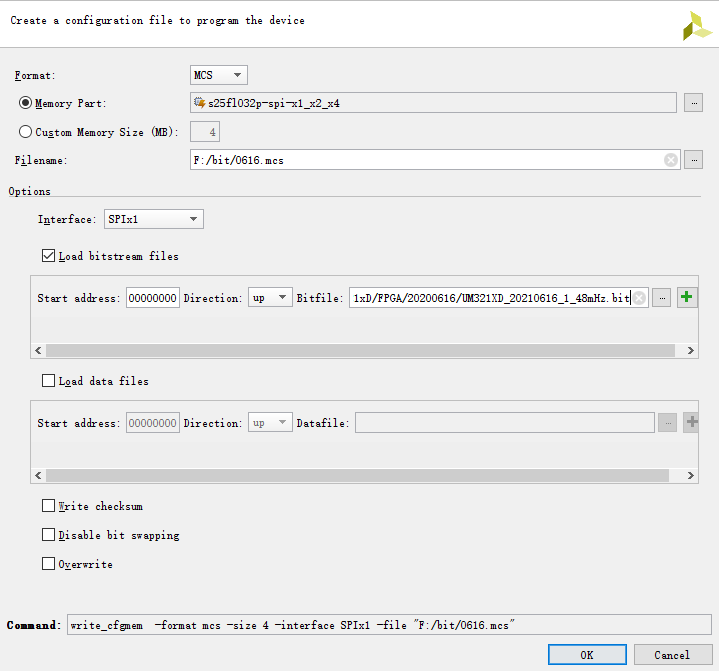The image size is (719, 671).
Task: Open the data files Direction dropdown
Action: (270, 422)
